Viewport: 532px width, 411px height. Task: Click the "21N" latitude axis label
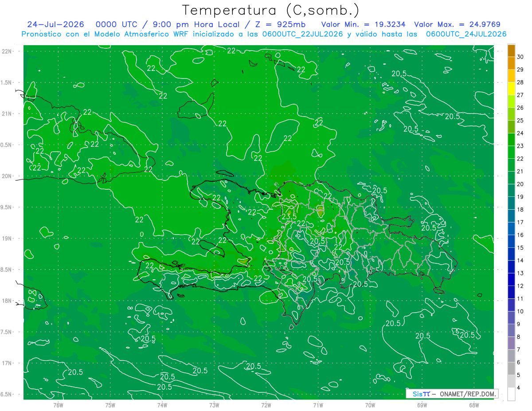pyautogui.click(x=6, y=114)
